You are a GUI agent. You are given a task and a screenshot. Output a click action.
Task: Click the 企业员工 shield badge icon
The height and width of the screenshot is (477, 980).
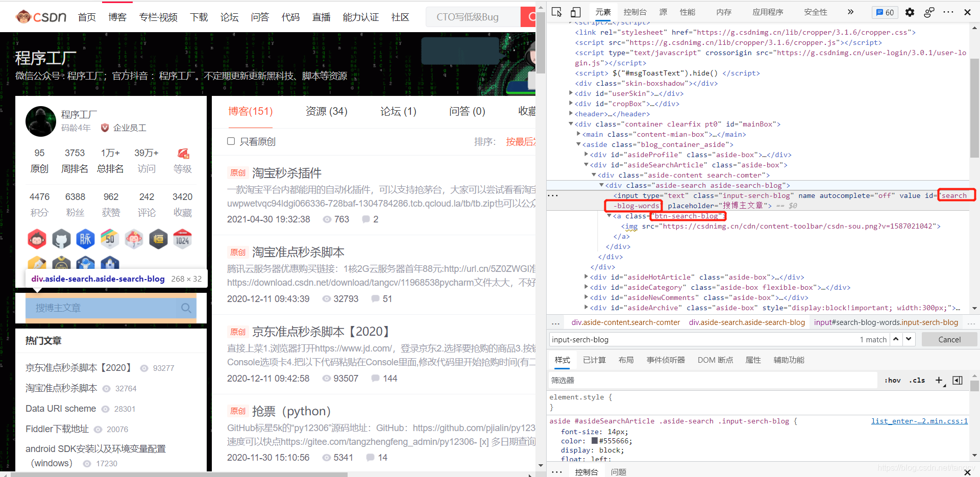click(x=105, y=128)
